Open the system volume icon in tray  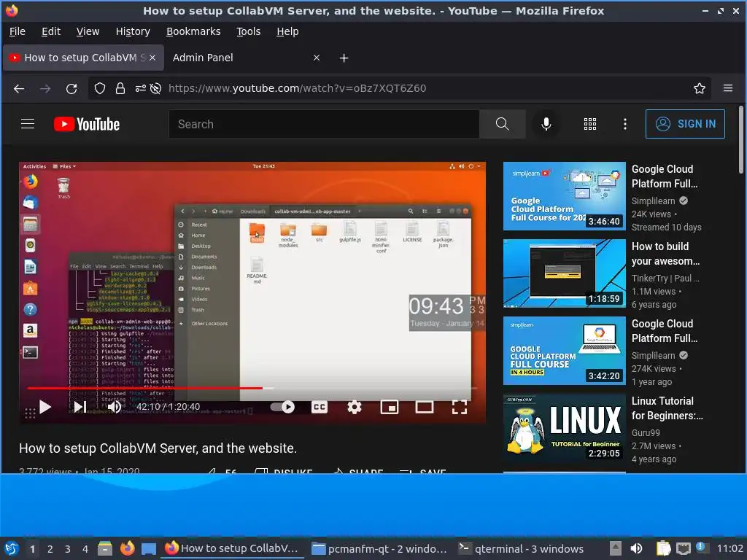click(636, 548)
